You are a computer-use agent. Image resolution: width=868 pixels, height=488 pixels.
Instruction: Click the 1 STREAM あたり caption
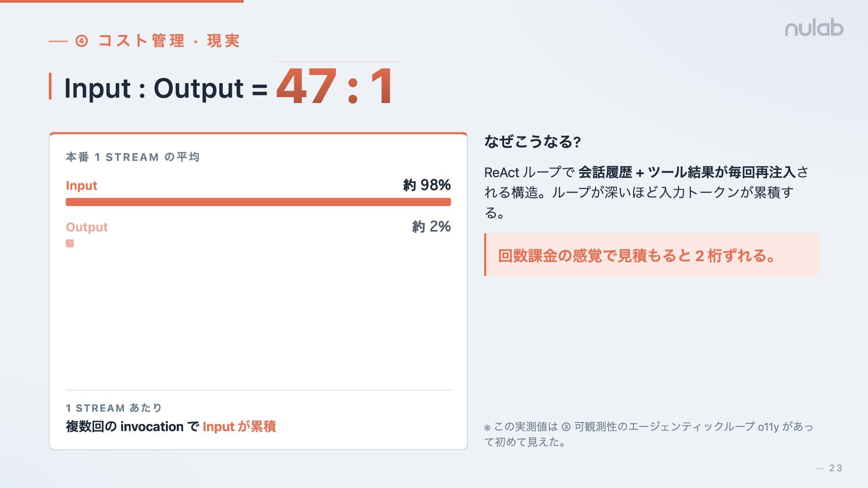point(114,408)
